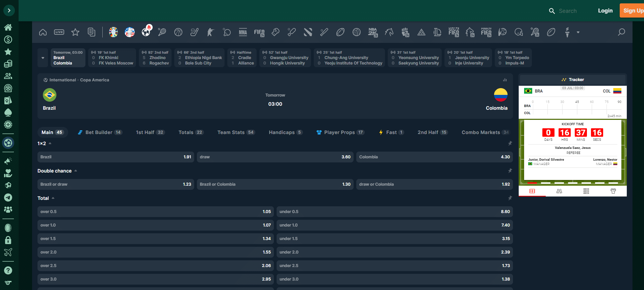The image size is (644, 290).
Task: Select the Volta FIFA 24 icon
Action: pos(454,32)
